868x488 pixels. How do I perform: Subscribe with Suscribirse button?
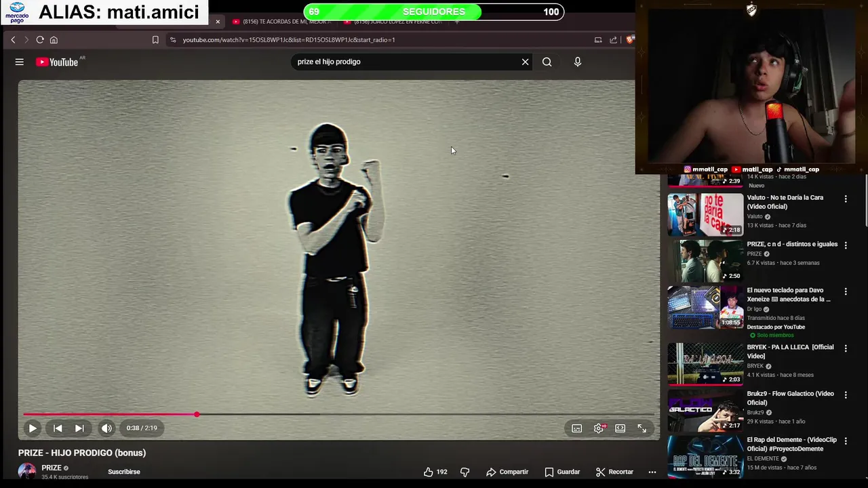tap(124, 472)
